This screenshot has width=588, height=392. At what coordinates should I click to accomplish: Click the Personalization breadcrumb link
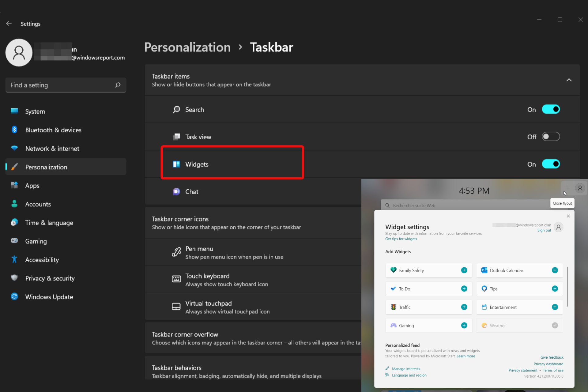click(187, 47)
